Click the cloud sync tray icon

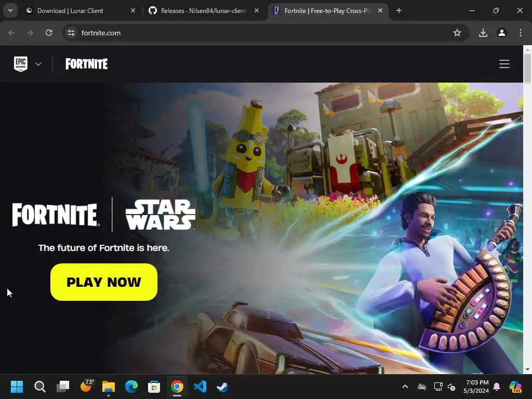pyautogui.click(x=422, y=387)
